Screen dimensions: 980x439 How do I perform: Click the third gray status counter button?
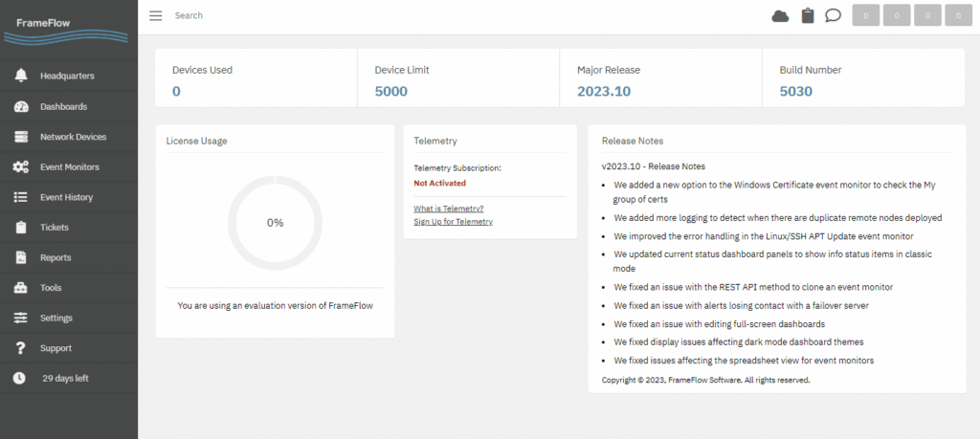coord(927,15)
